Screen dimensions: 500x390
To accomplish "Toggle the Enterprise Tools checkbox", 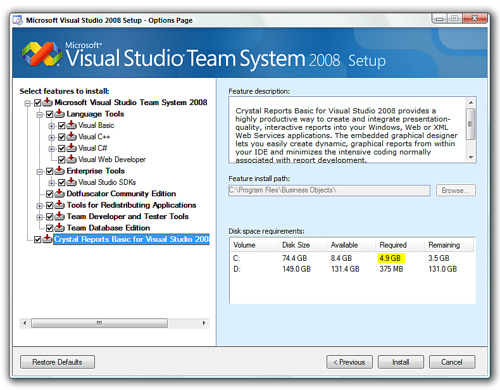I will pyautogui.click(x=49, y=171).
